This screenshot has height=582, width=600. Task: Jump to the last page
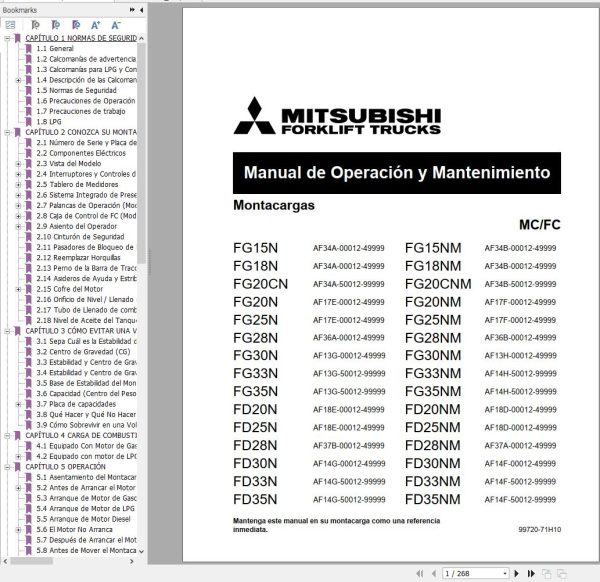(x=531, y=573)
